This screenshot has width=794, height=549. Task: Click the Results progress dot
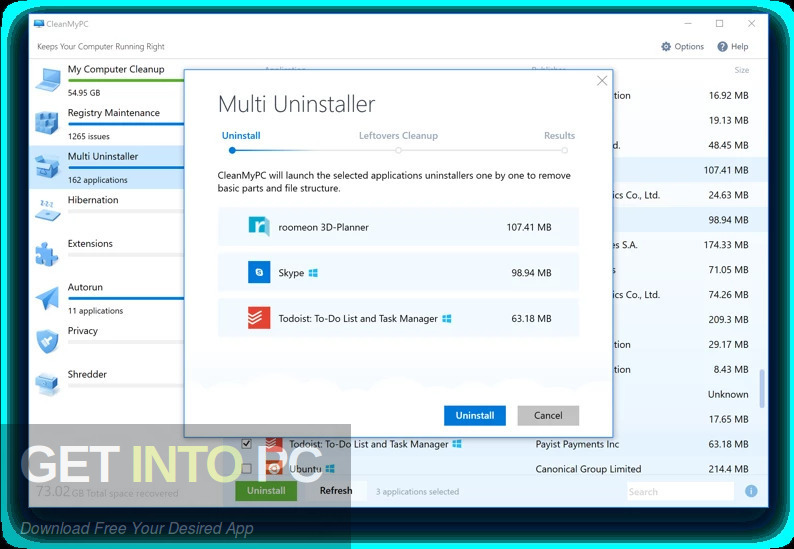[x=564, y=150]
